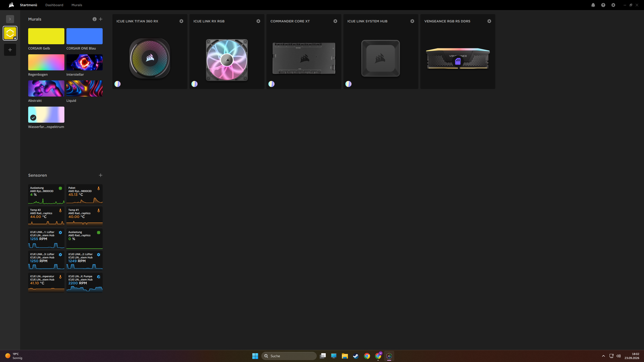Open the Lüfter 2 1249 RPM sensor tile

point(85,260)
